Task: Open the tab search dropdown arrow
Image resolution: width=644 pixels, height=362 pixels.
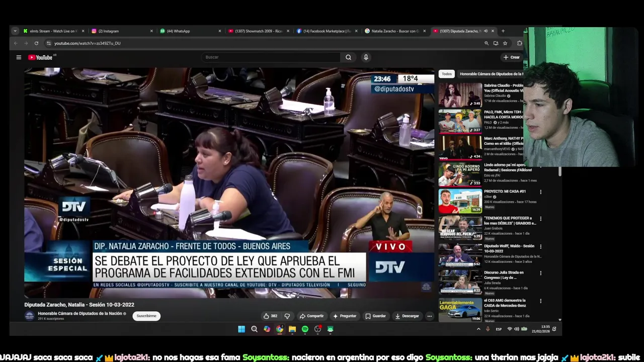Action: pyautogui.click(x=15, y=31)
